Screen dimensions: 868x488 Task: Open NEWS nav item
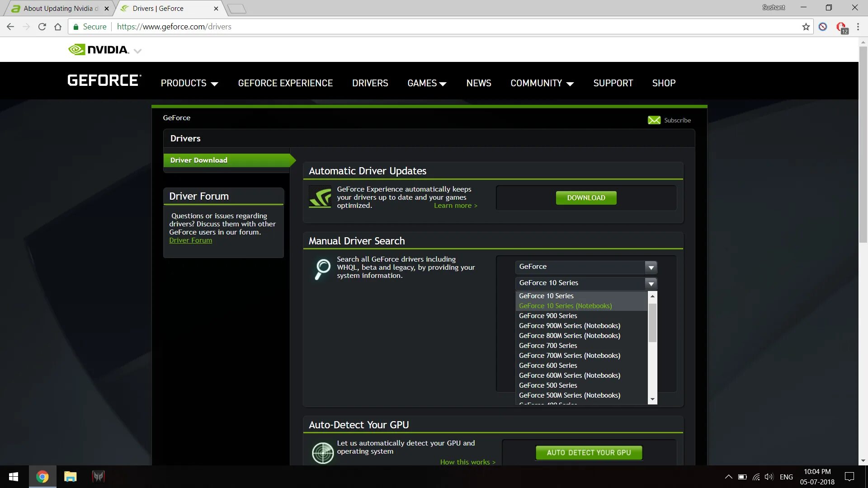point(479,83)
